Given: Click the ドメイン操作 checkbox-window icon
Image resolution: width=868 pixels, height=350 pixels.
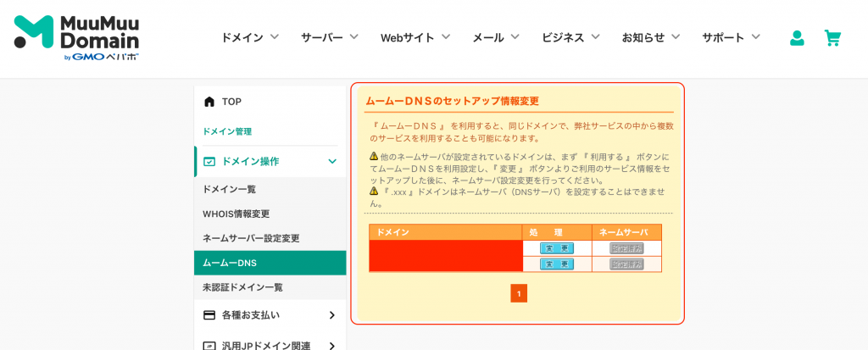Looking at the screenshot, I should [x=209, y=161].
